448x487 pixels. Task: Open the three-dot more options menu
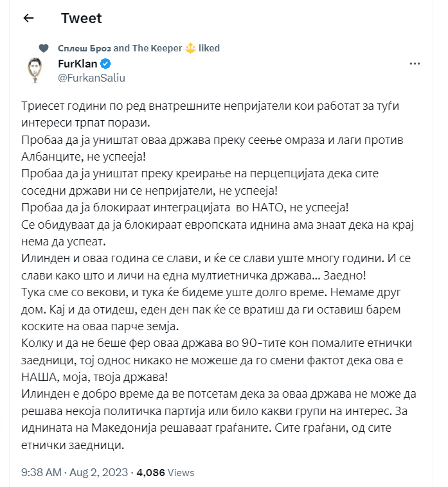pyautogui.click(x=415, y=64)
